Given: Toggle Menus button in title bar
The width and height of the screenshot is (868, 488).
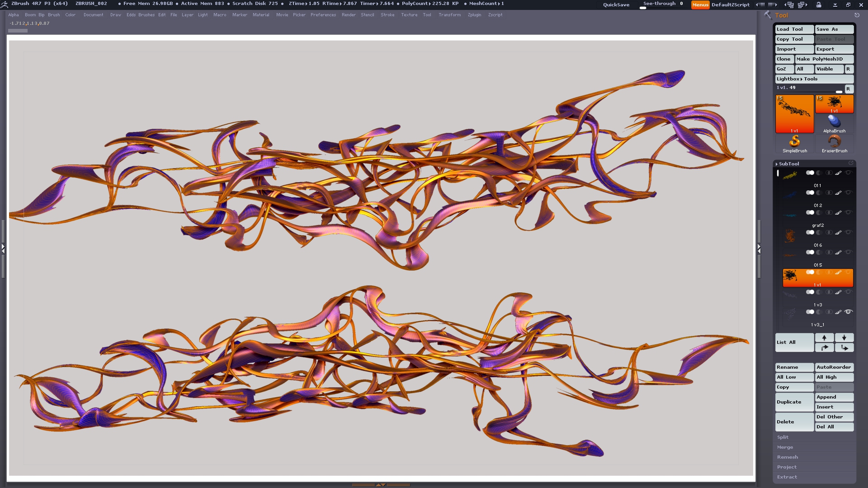Looking at the screenshot, I should (x=700, y=5).
